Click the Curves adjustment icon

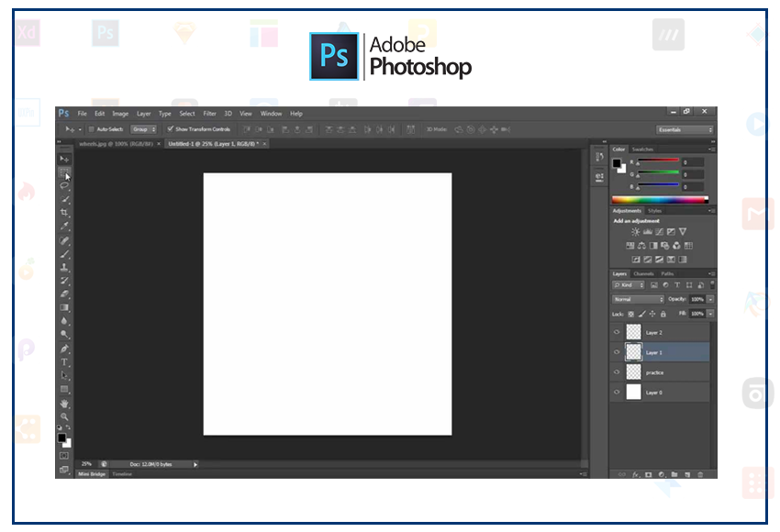659,232
